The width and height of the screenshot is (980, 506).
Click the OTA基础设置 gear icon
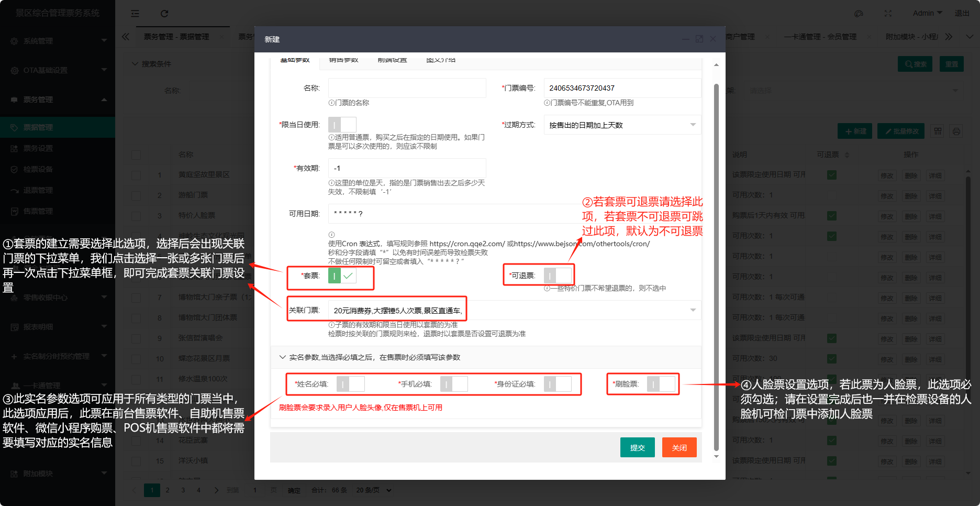coord(14,70)
